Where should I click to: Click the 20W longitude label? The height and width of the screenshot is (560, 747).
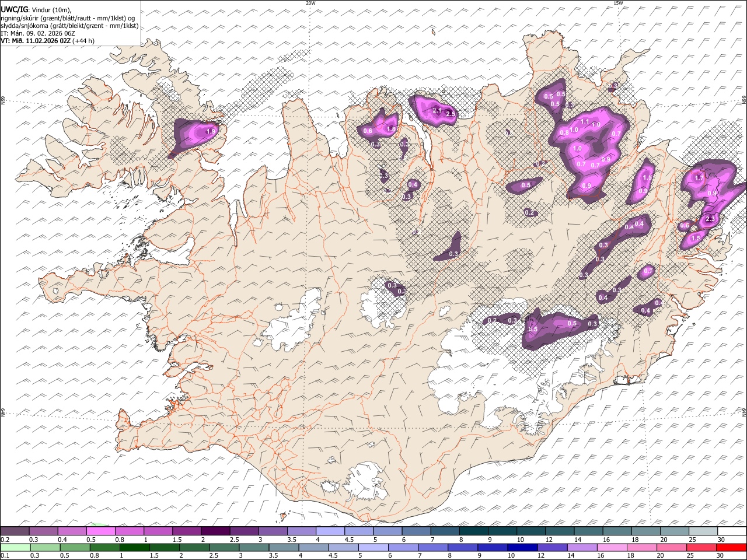point(310,3)
